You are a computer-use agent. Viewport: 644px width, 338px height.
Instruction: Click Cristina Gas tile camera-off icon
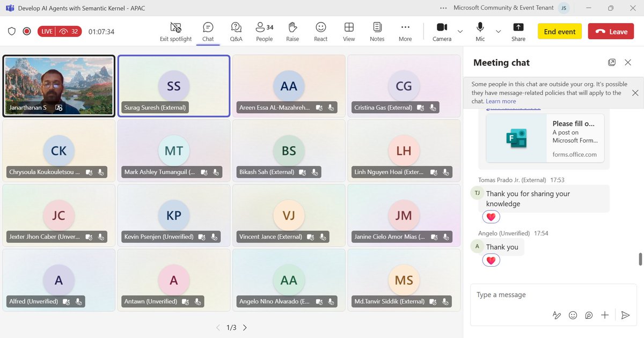[420, 108]
